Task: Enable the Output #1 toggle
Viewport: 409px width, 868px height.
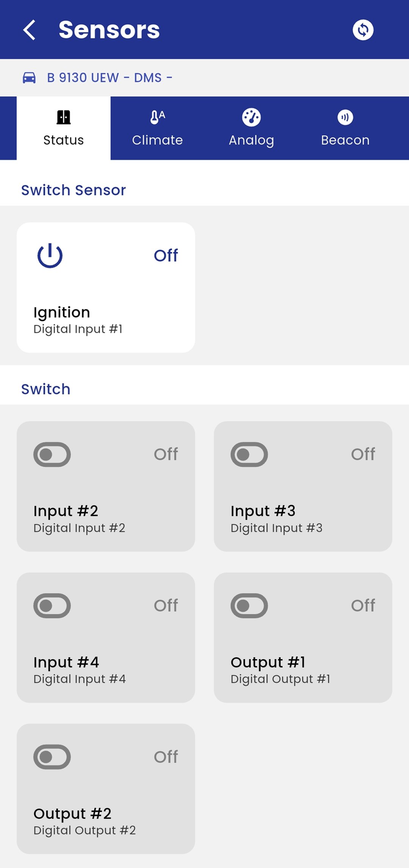Action: pos(249,606)
